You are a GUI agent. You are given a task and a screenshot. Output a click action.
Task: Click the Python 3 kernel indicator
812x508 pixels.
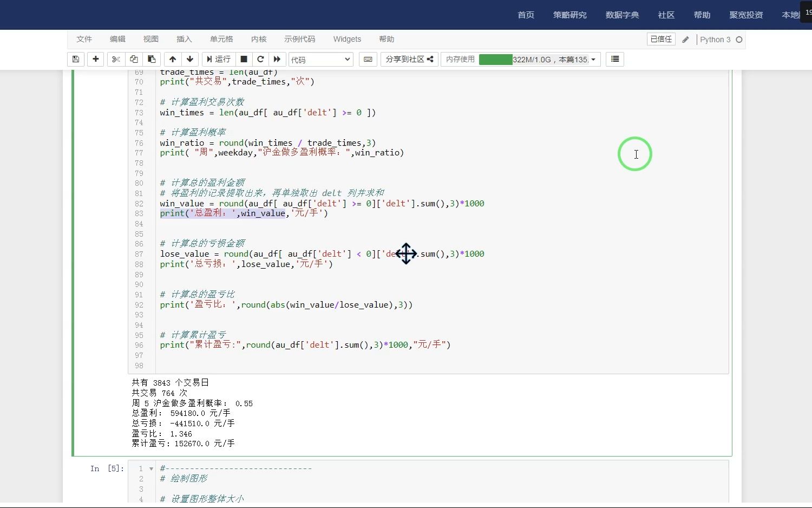pos(715,40)
